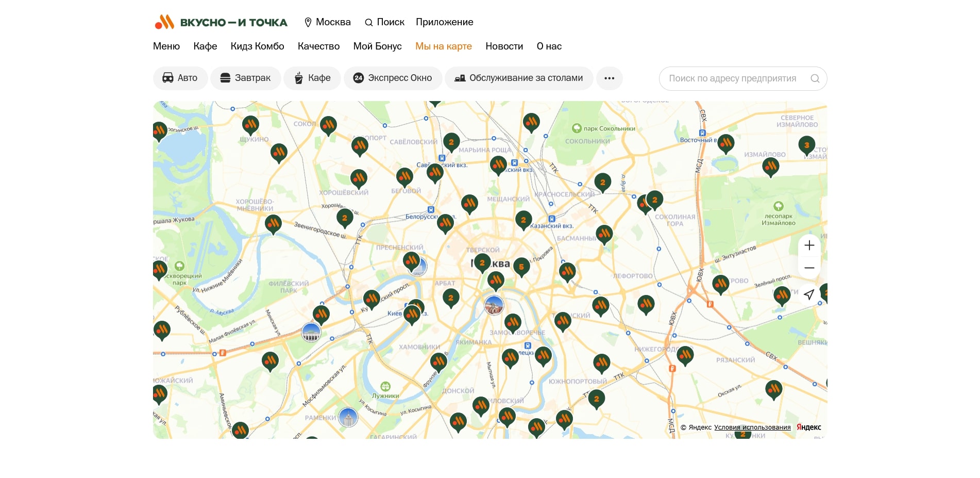Open the cluster marker labeled 3
Image resolution: width=980 pixels, height=478 pixels.
(x=806, y=145)
